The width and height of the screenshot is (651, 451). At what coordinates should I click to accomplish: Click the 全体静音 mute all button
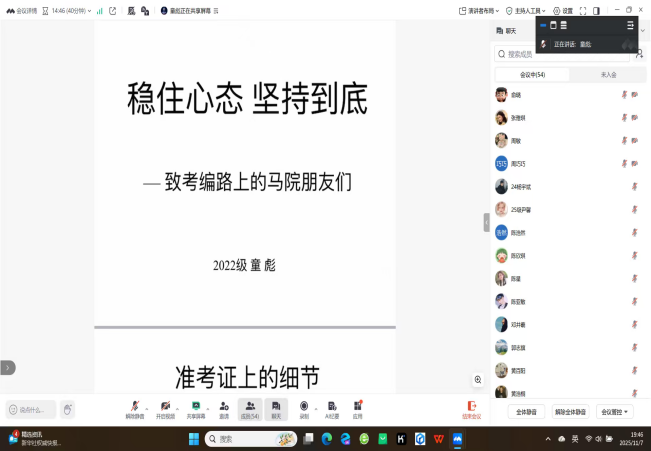point(525,411)
